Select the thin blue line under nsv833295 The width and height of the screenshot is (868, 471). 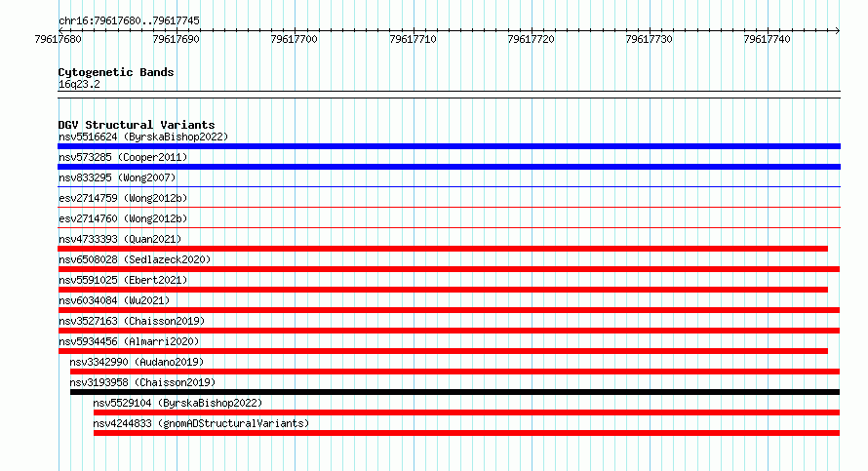pos(449,187)
